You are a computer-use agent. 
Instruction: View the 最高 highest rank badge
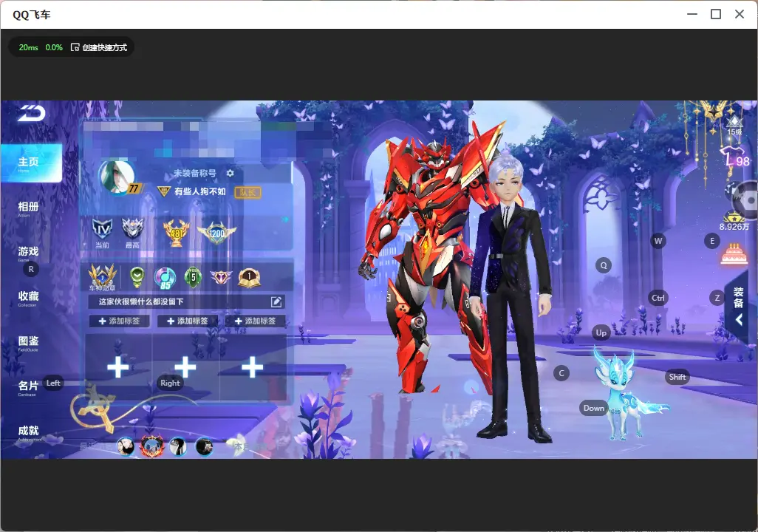coord(132,232)
